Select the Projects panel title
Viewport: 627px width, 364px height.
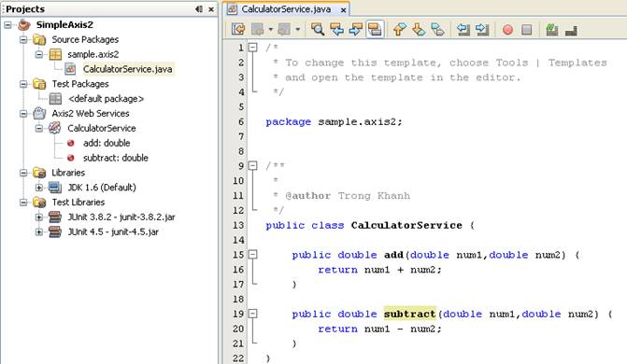click(25, 8)
